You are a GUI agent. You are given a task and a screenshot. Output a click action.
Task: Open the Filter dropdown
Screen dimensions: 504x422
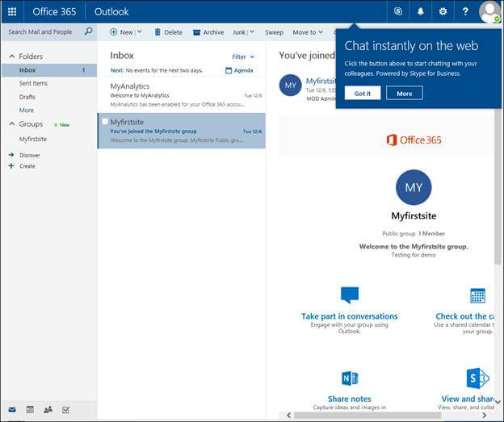(x=243, y=56)
